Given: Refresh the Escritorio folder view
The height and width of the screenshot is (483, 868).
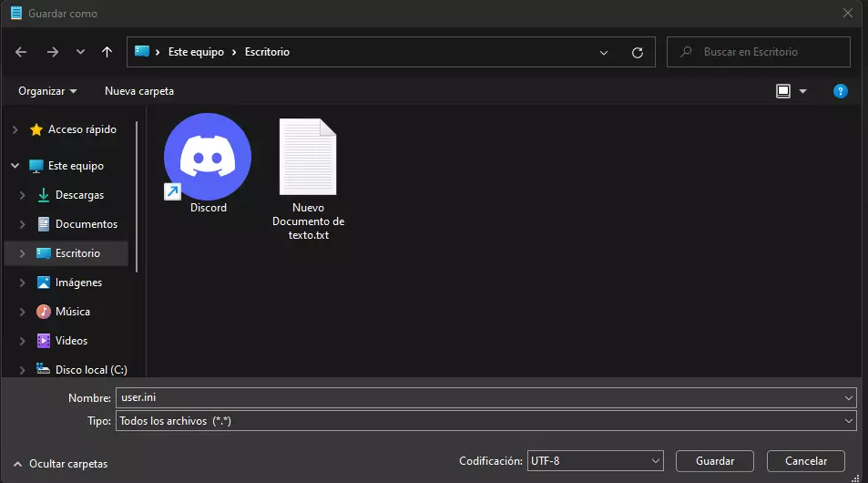Looking at the screenshot, I should [638, 53].
